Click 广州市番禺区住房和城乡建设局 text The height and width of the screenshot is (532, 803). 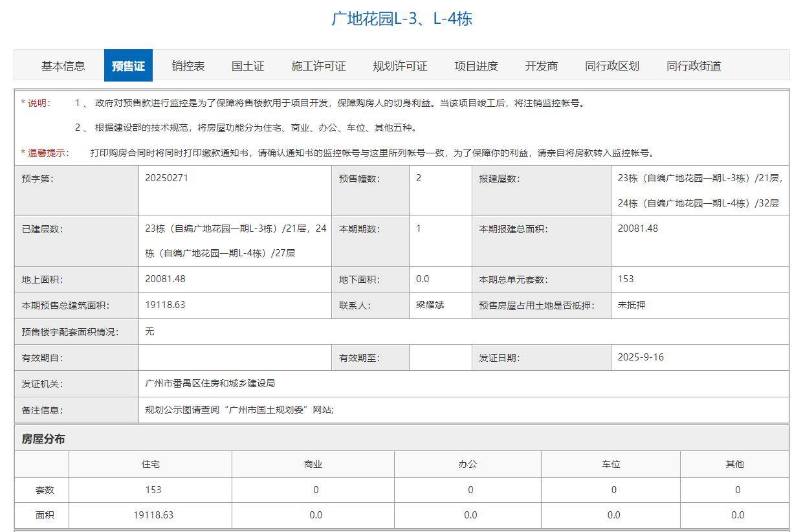click(x=210, y=383)
